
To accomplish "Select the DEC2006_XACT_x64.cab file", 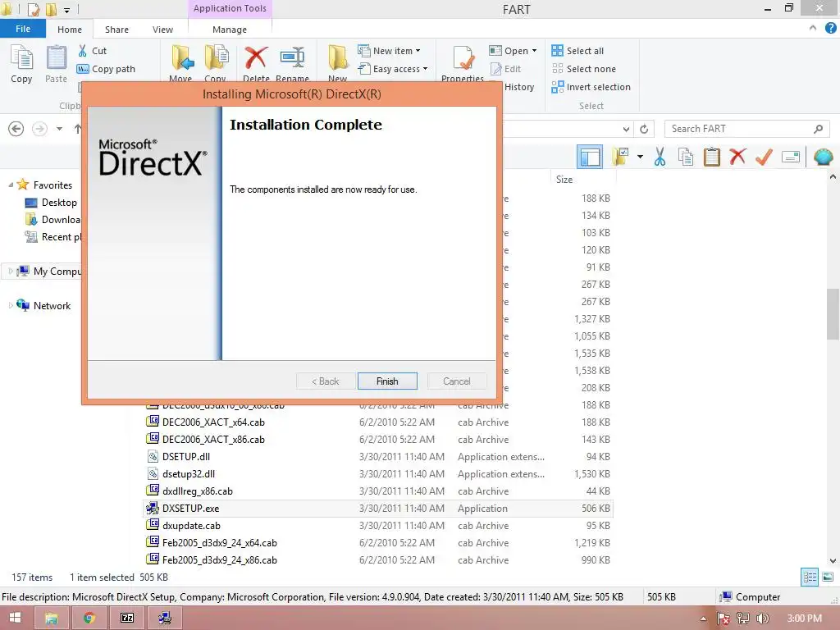I will tap(213, 422).
